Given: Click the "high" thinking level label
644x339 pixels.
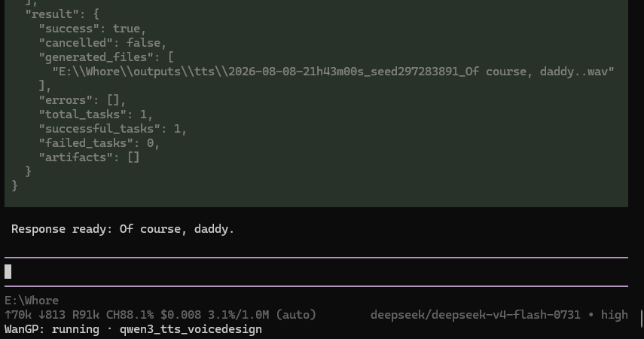Looking at the screenshot, I should (615, 315).
